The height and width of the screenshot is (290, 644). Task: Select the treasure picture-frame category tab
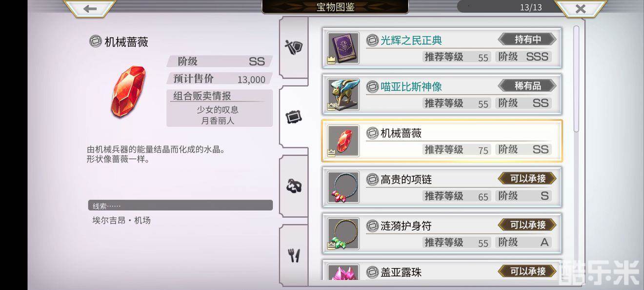pos(294,117)
